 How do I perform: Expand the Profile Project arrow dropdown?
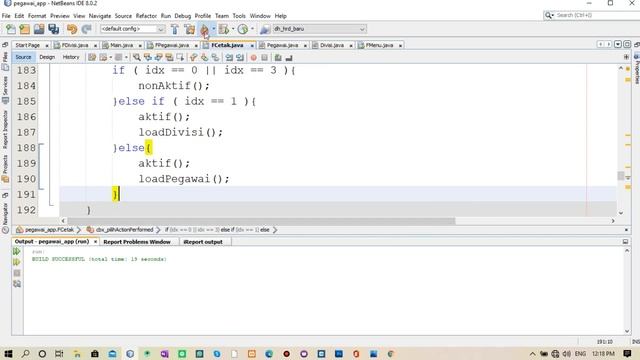click(252, 29)
